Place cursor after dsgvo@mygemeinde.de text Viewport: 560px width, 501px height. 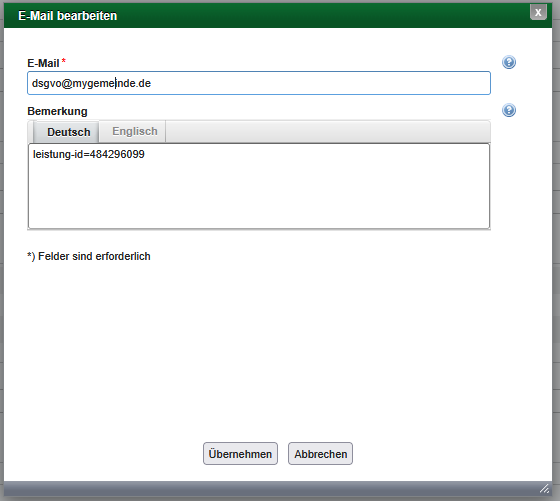click(152, 83)
